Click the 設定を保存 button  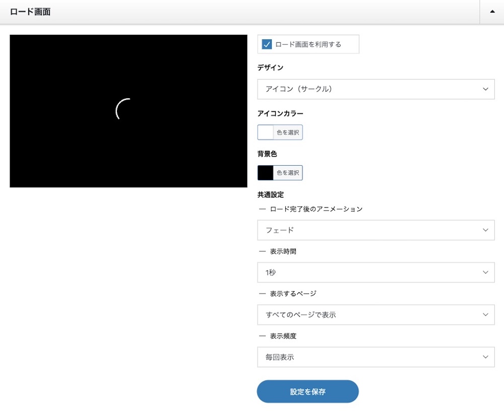point(307,391)
